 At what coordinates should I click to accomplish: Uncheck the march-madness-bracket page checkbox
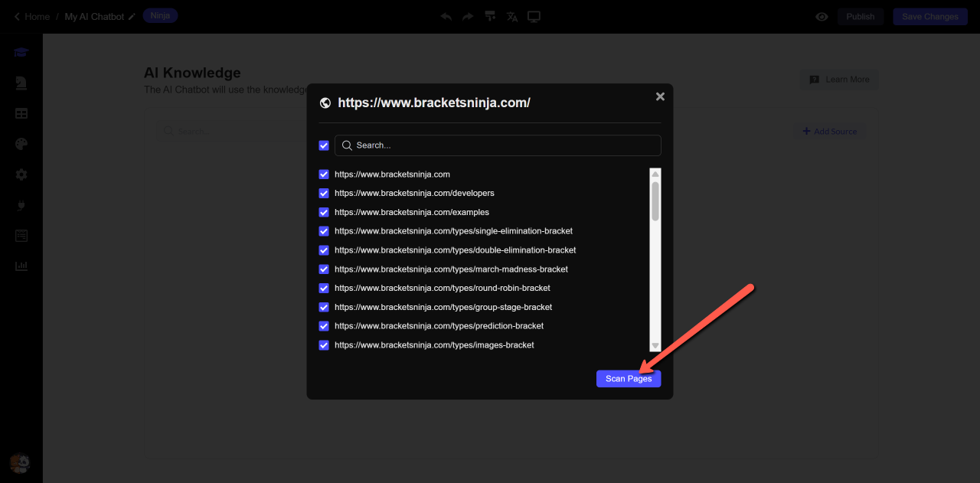coord(324,269)
